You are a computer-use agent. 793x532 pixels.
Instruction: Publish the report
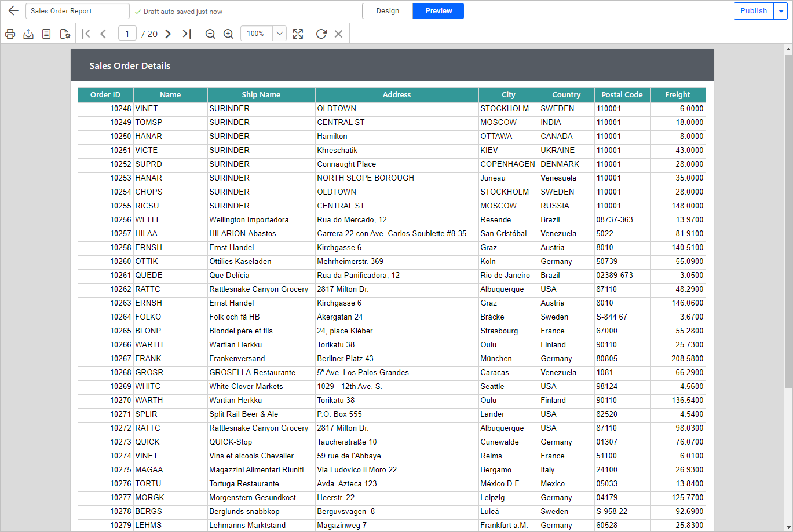754,10
